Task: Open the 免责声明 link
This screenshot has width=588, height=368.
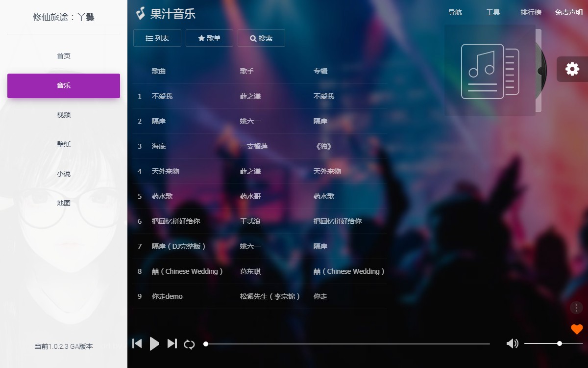Action: 569,12
